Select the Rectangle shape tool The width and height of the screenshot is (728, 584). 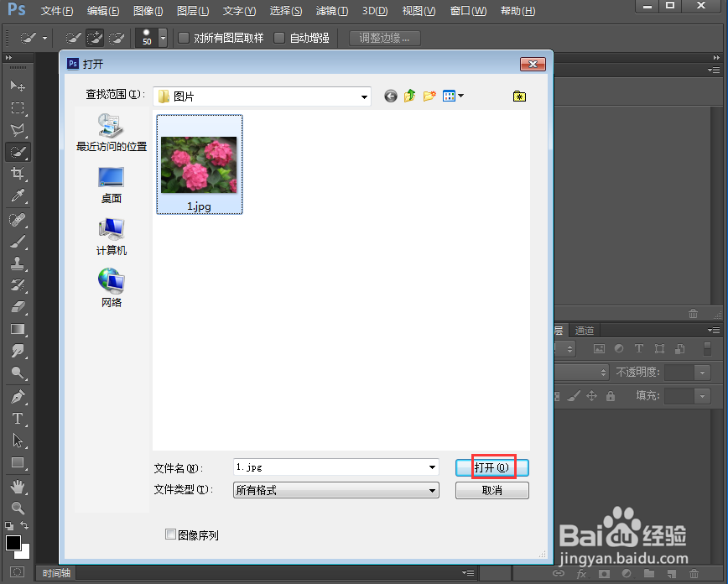(18, 462)
